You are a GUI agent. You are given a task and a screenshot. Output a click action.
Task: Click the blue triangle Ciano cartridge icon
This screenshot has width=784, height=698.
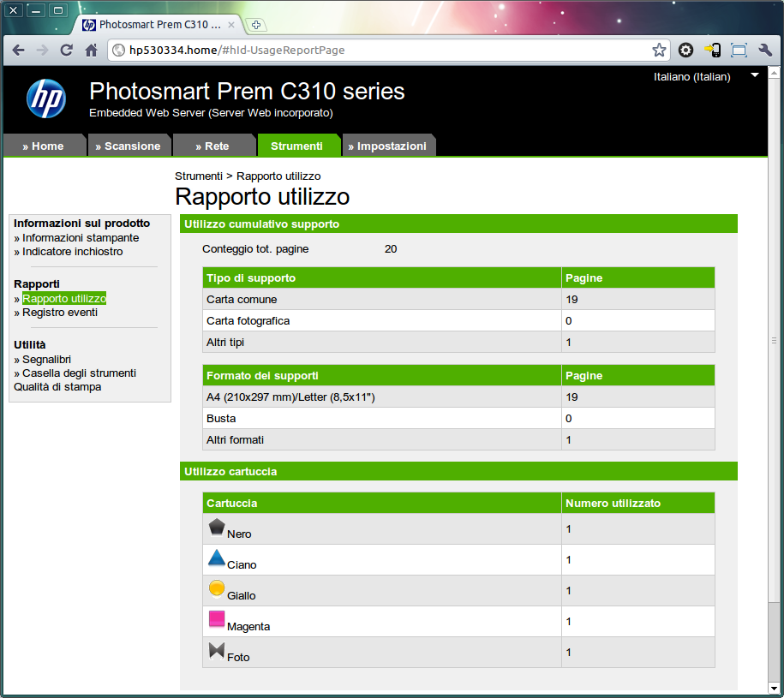(217, 558)
